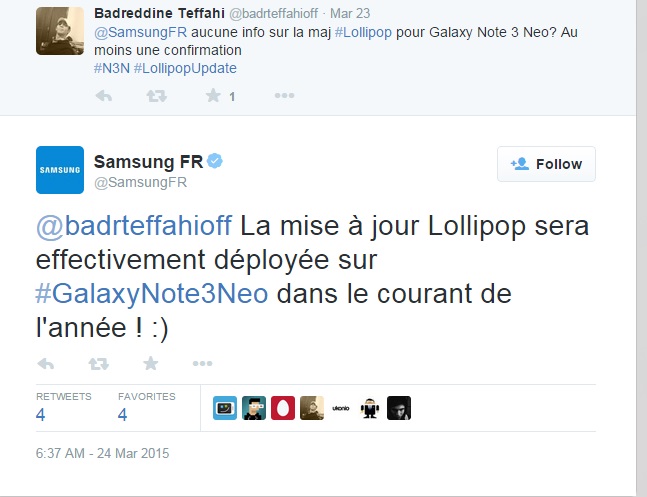Click the first blue avatar among the likers
Image resolution: width=647 pixels, height=497 pixels.
pyautogui.click(x=225, y=408)
